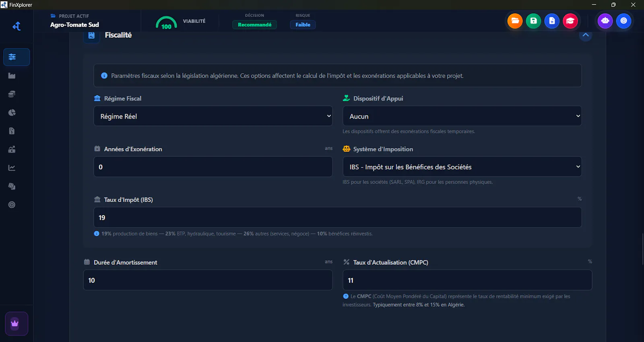644x342 pixels.
Task: Click the CMPC help question mark icon
Action: pyautogui.click(x=346, y=296)
